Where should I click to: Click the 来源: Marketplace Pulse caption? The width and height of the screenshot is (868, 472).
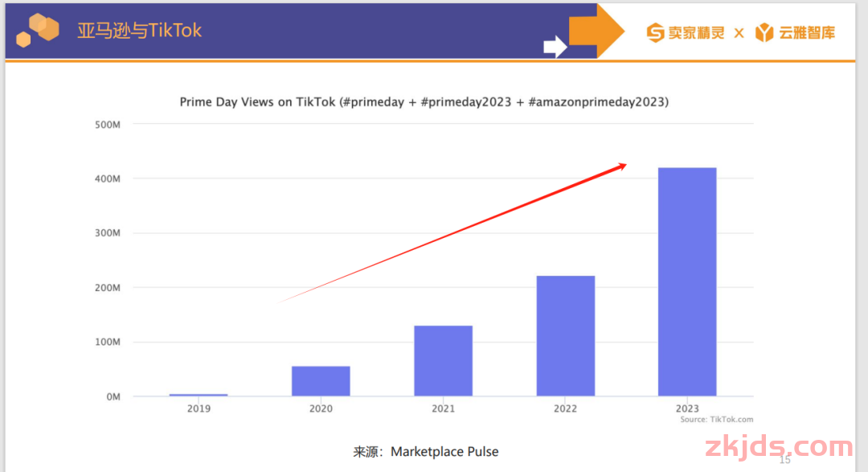click(x=426, y=452)
